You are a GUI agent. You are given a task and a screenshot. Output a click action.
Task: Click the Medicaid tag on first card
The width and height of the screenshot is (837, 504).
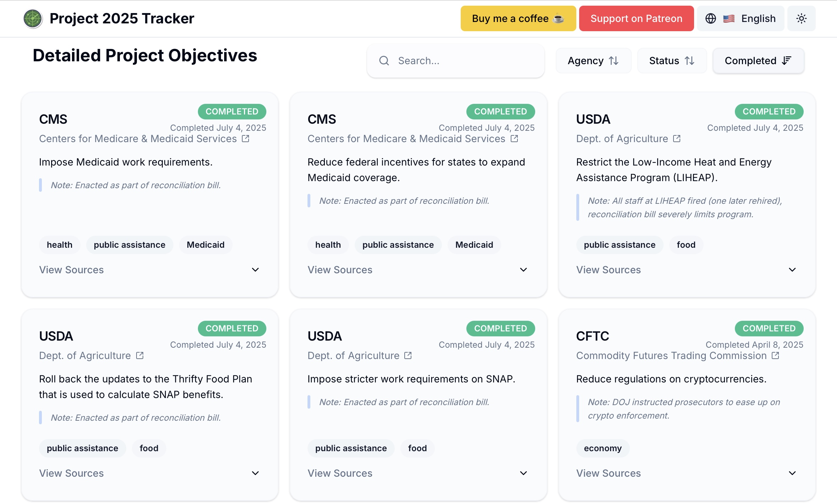point(205,245)
